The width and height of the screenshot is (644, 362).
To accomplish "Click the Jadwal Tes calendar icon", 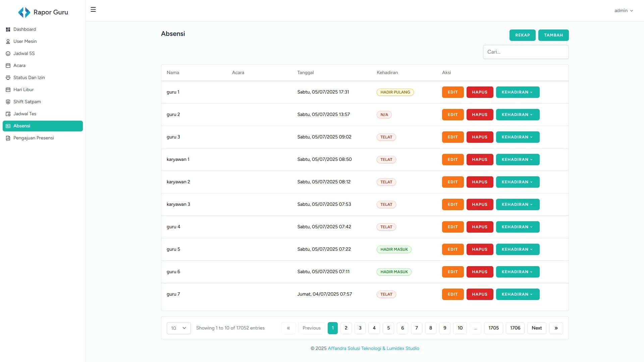I will coord(8,114).
